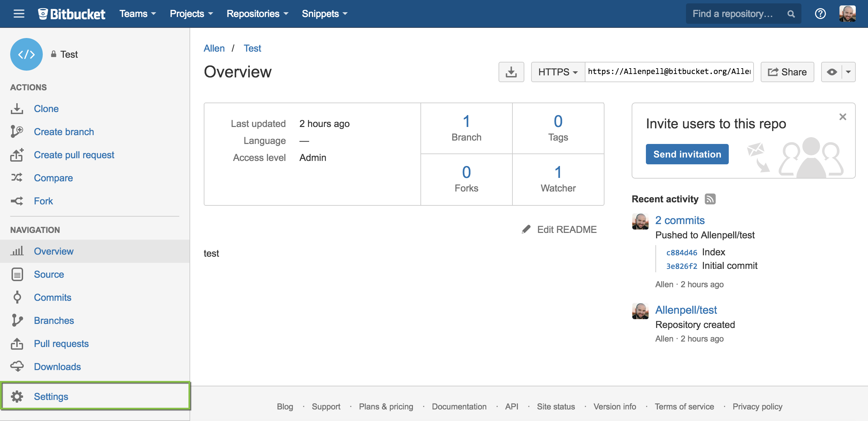Click the download repository icon button
The image size is (868, 421).
[x=511, y=72]
